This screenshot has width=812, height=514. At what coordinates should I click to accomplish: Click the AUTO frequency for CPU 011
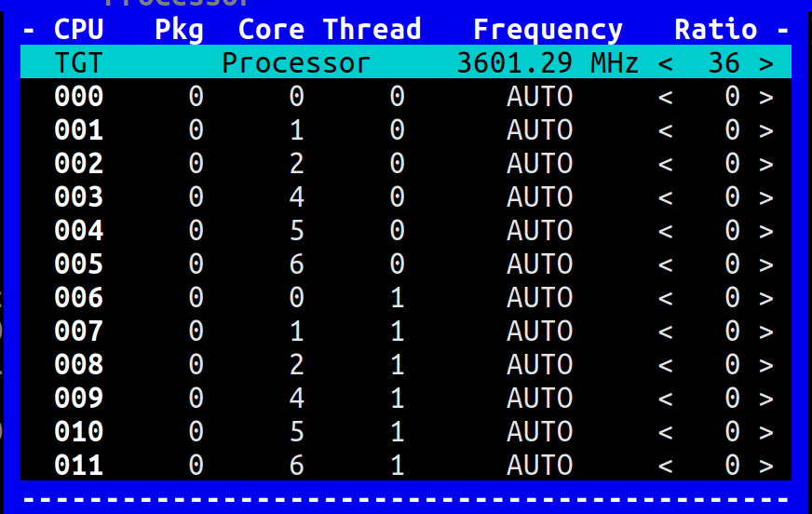539,466
